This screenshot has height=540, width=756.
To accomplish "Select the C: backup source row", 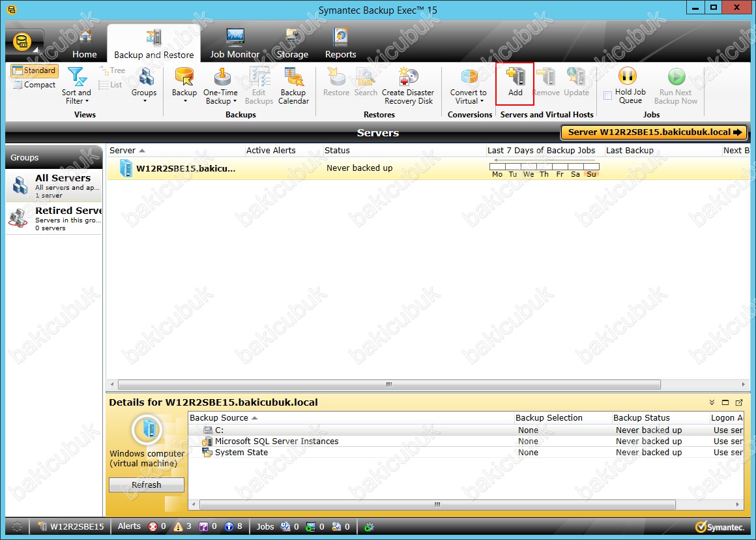I will (466, 430).
